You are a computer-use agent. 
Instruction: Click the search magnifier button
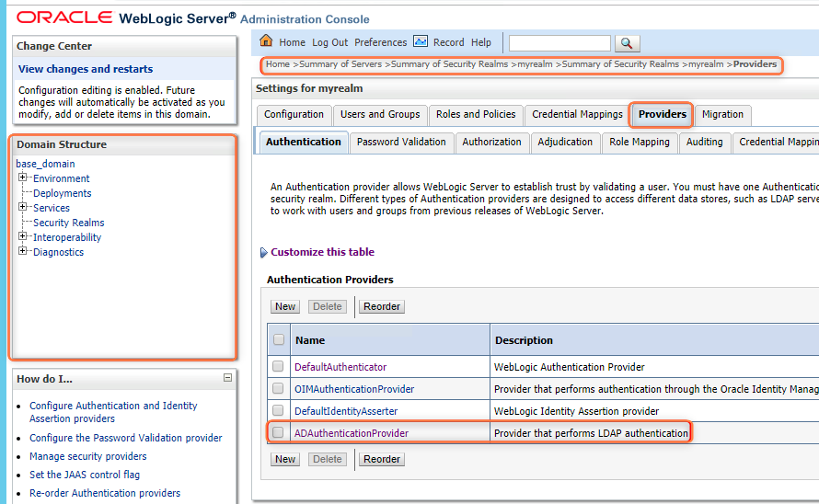point(627,43)
